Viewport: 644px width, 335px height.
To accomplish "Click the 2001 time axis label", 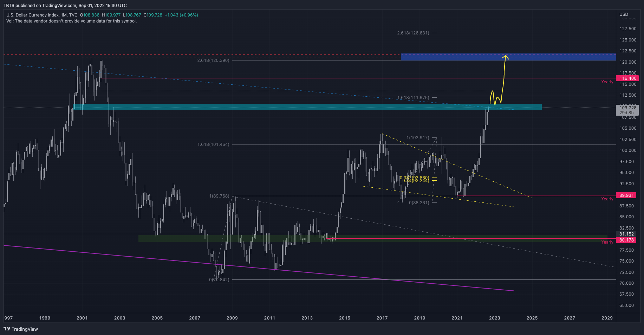I will 82,318.
